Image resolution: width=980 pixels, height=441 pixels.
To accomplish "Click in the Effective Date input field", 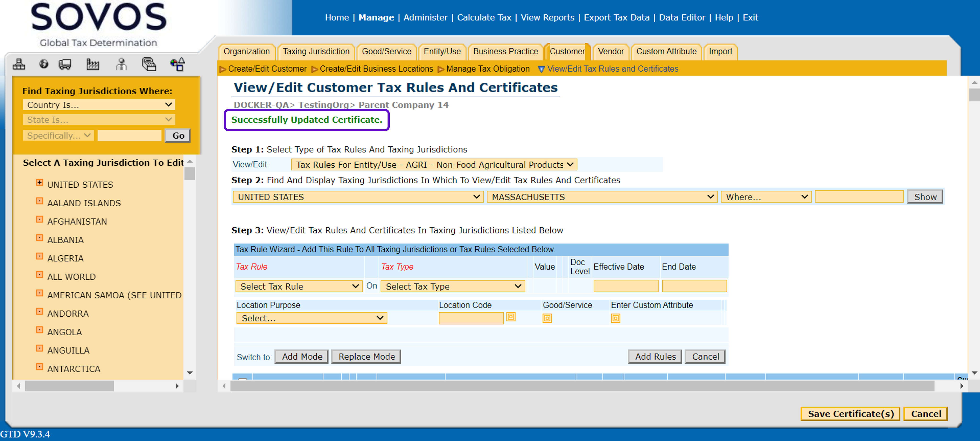I will click(625, 286).
